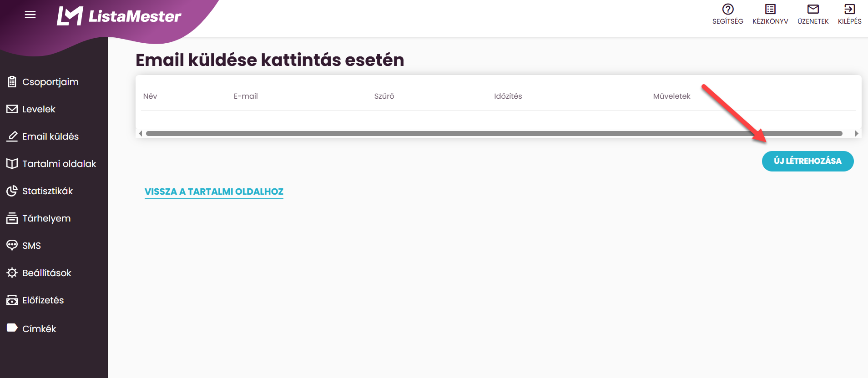This screenshot has width=868, height=378.
Task: Click the scrollbar left arrow
Action: click(x=141, y=133)
